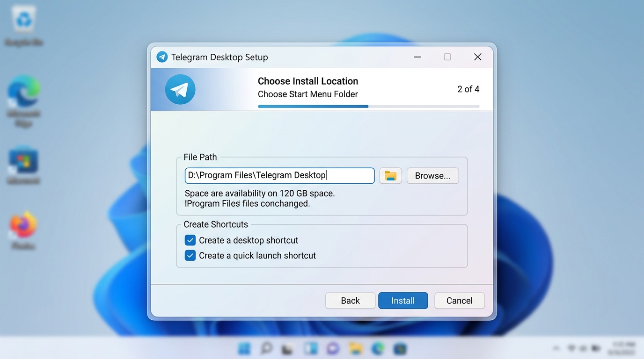Select the Microsoft Edge desktop shortcut
Image resolution: width=644 pixels, height=359 pixels.
point(24,102)
